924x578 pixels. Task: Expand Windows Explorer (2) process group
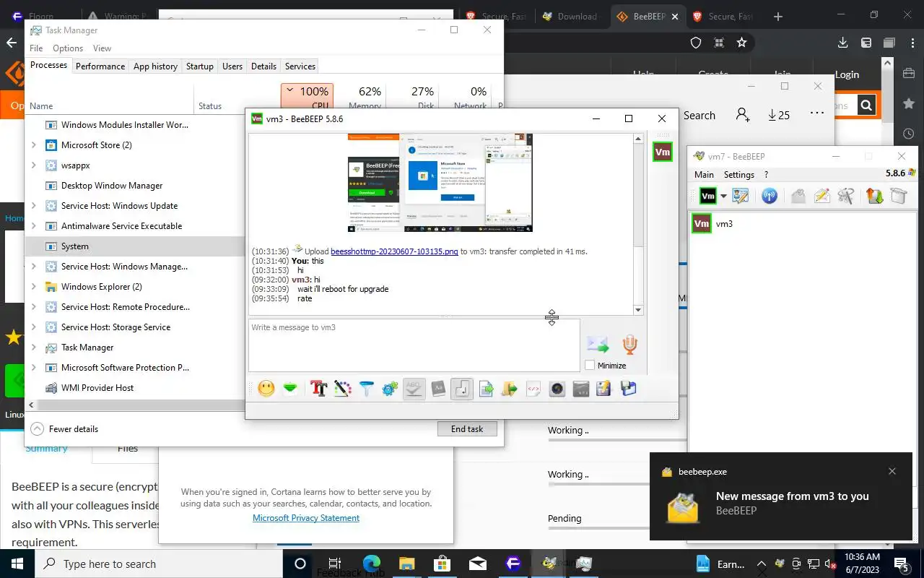pyautogui.click(x=33, y=287)
